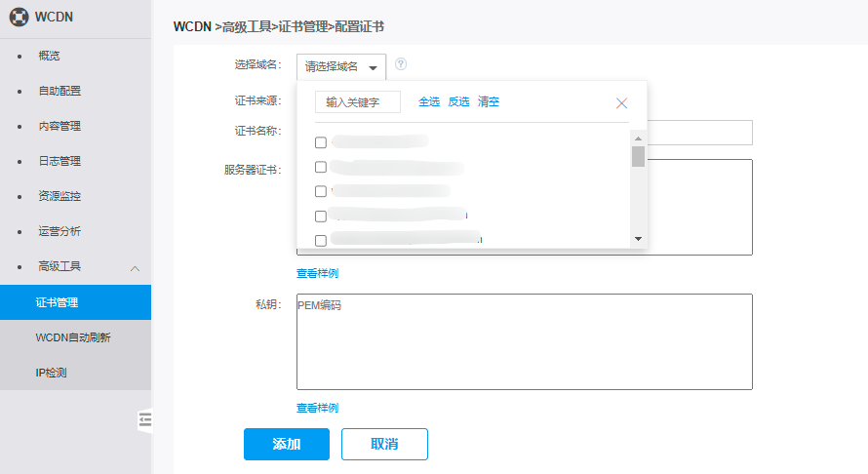Click the help question mark icon

[x=400, y=64]
